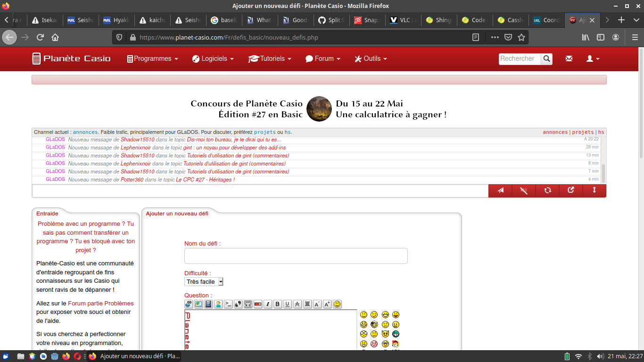Apply bold formatting to the question text
Screen dimensions: 644x362
click(x=278, y=304)
